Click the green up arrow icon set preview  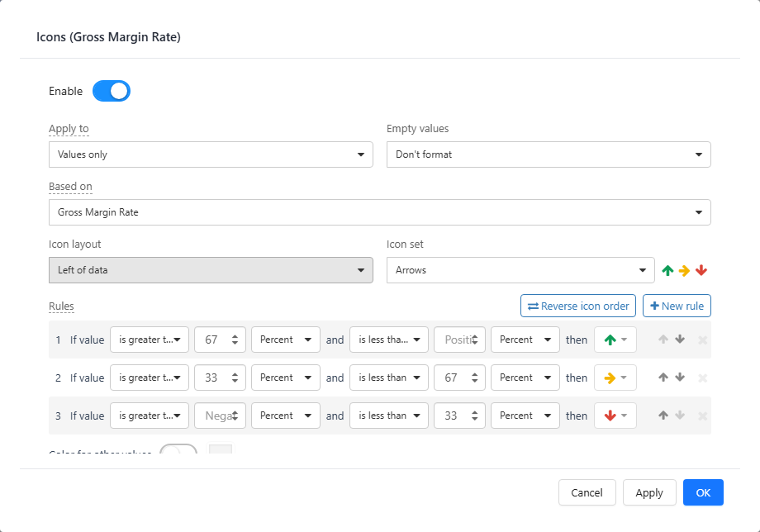pos(668,270)
